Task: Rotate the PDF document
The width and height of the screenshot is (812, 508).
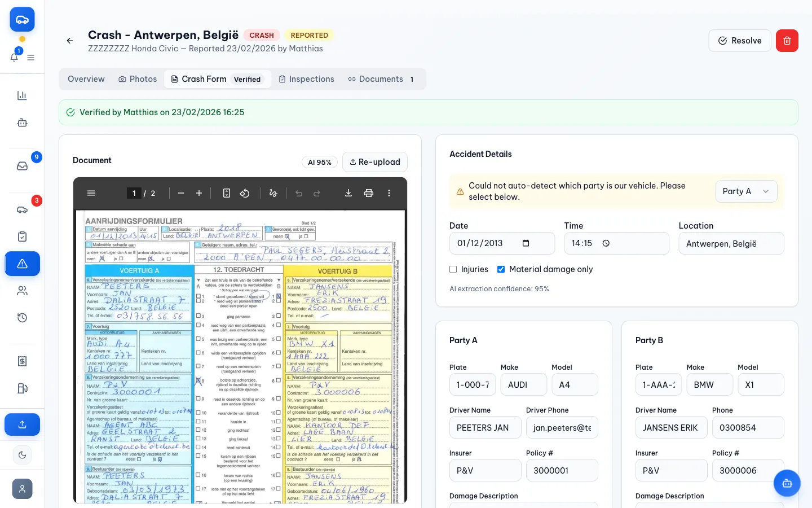Action: (x=245, y=193)
